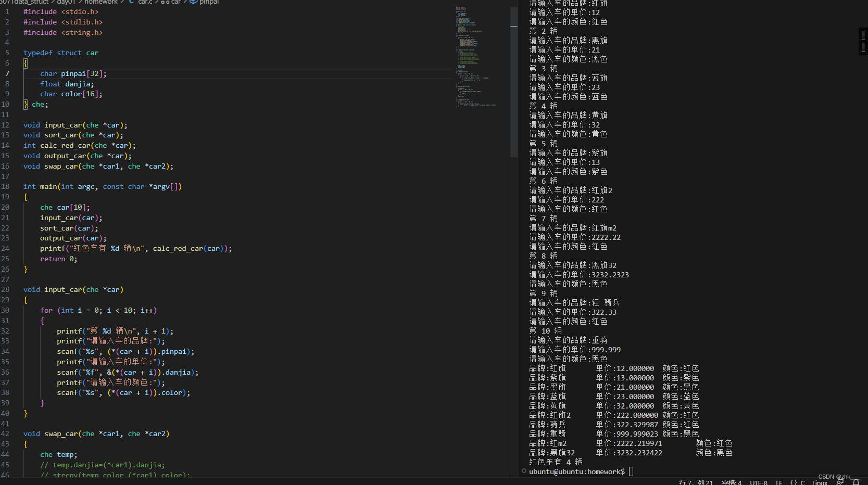Click terminal heading '第 10 辆'

(546, 330)
